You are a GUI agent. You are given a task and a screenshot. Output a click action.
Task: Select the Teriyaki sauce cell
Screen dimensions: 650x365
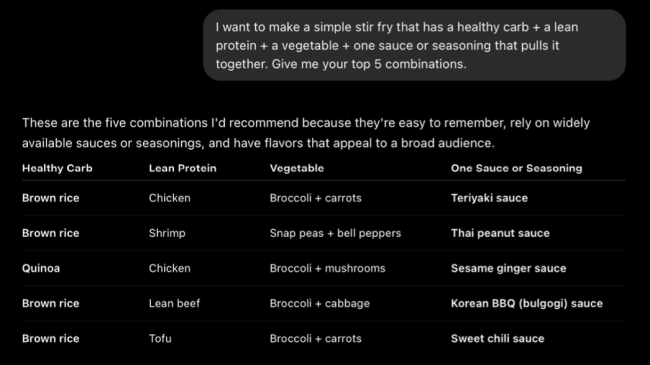click(489, 198)
